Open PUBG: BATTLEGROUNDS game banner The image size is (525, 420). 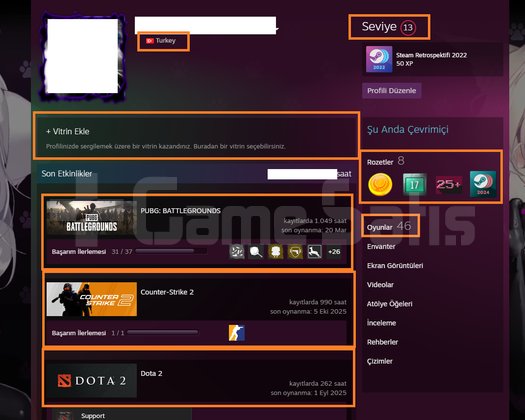point(91,217)
